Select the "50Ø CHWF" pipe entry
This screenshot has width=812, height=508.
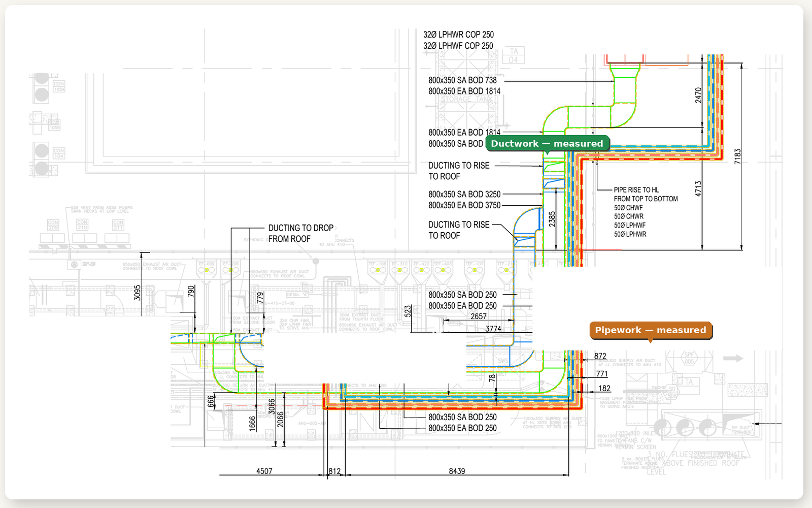click(x=628, y=208)
